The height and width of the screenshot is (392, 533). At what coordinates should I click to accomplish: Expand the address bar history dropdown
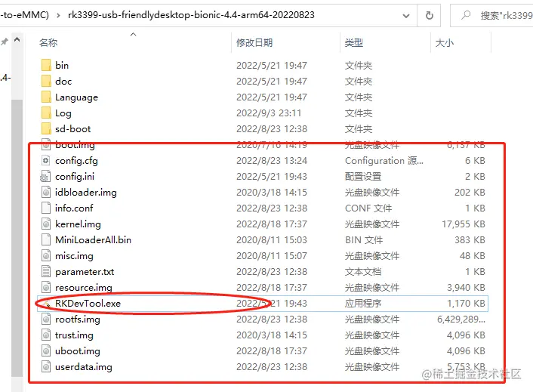click(x=406, y=16)
